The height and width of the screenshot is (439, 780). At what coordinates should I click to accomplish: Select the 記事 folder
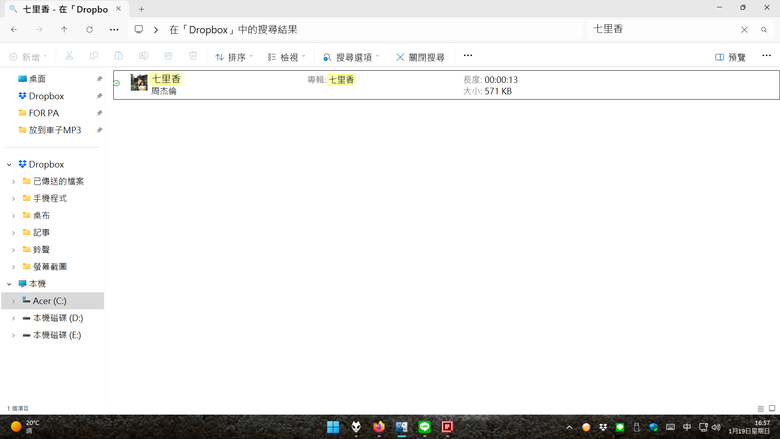pyautogui.click(x=41, y=233)
